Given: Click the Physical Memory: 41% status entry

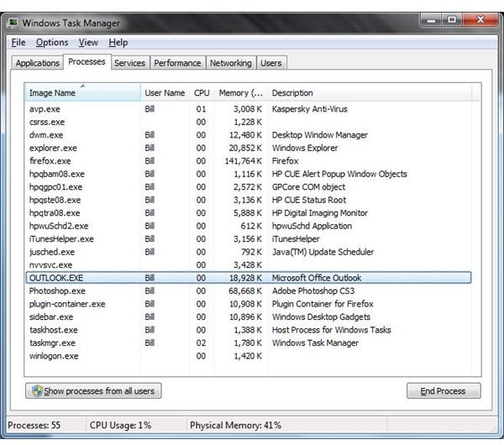Looking at the screenshot, I should pyautogui.click(x=235, y=426).
